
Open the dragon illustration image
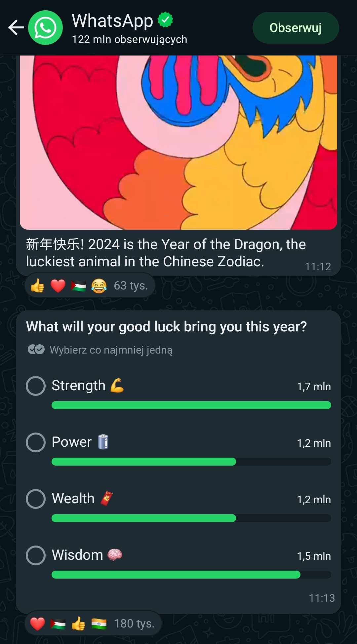point(178,142)
